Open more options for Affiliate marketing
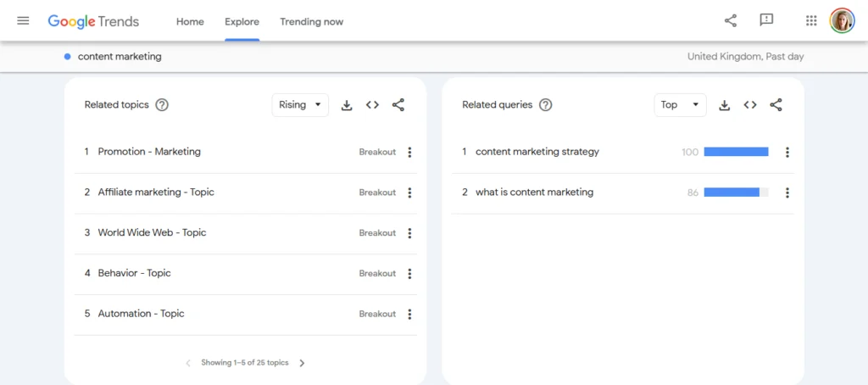The height and width of the screenshot is (385, 868). pyautogui.click(x=409, y=192)
